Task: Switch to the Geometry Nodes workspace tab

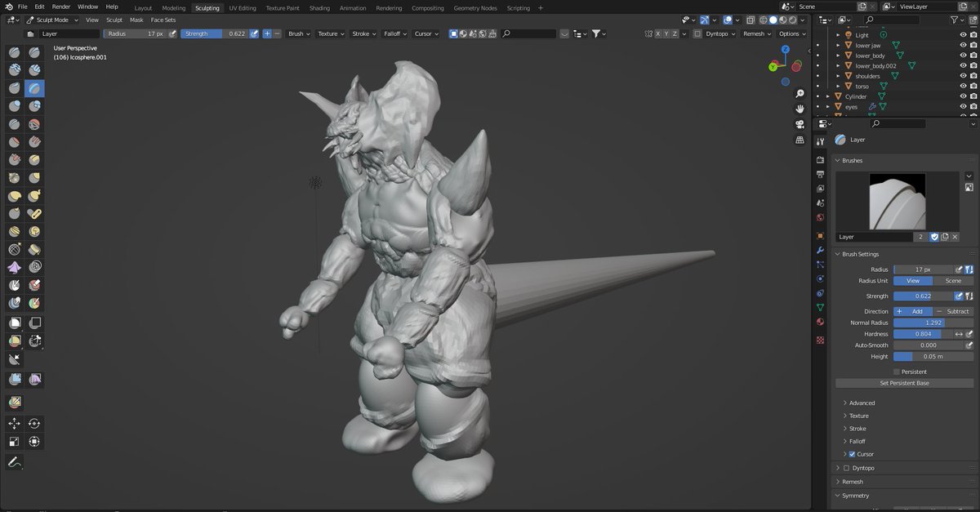Action: click(475, 7)
